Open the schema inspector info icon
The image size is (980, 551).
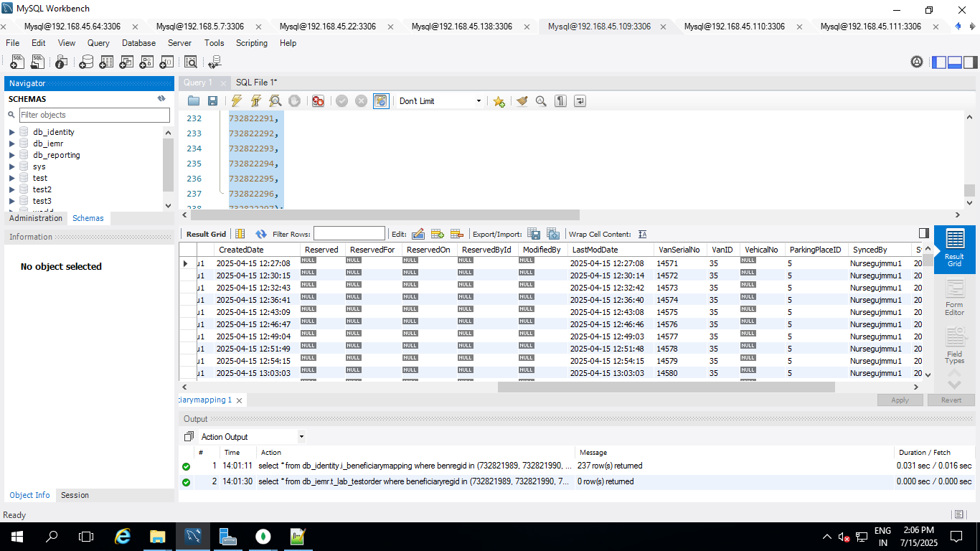[x=62, y=62]
